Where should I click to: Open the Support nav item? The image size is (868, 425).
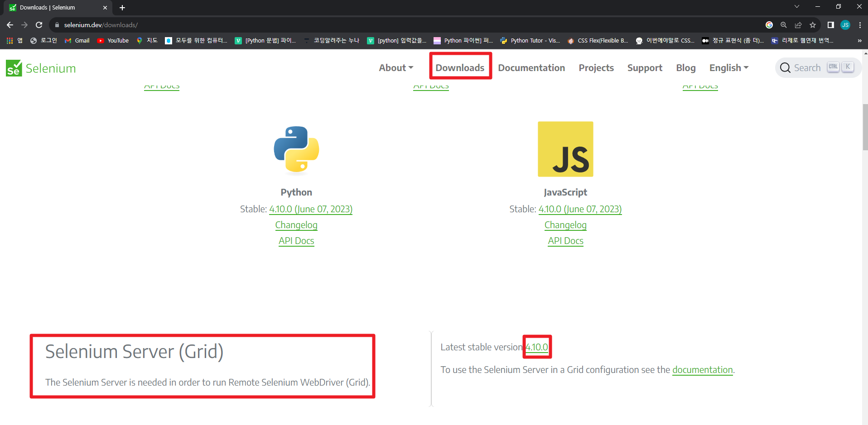pos(645,68)
